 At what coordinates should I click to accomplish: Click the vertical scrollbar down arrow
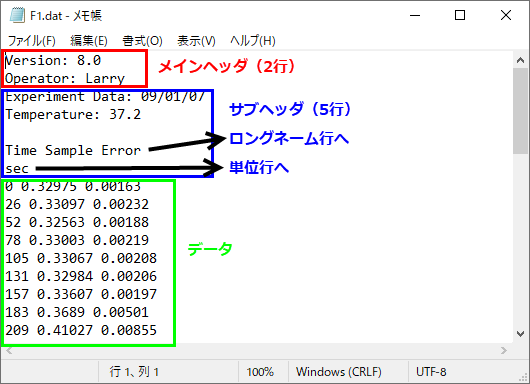pos(521,334)
